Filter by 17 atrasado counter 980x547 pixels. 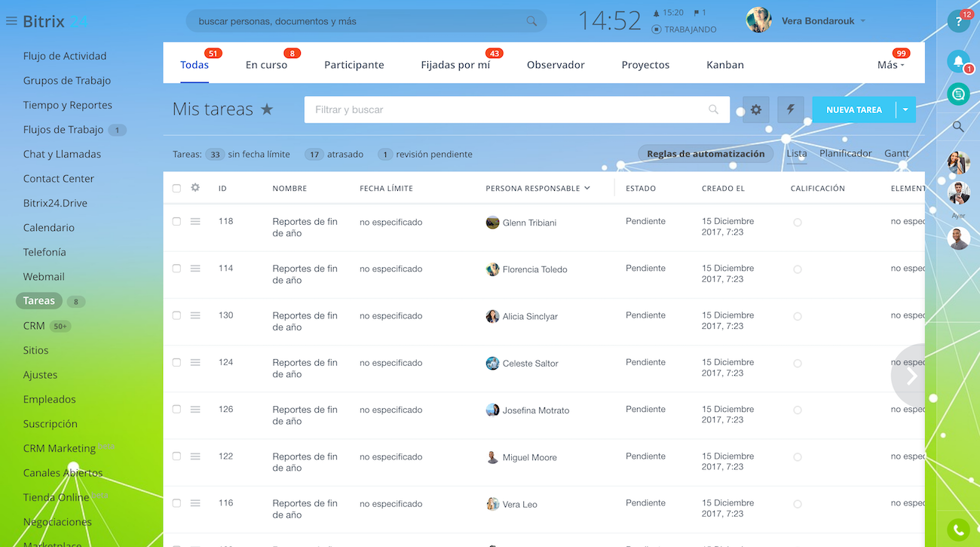coord(334,155)
